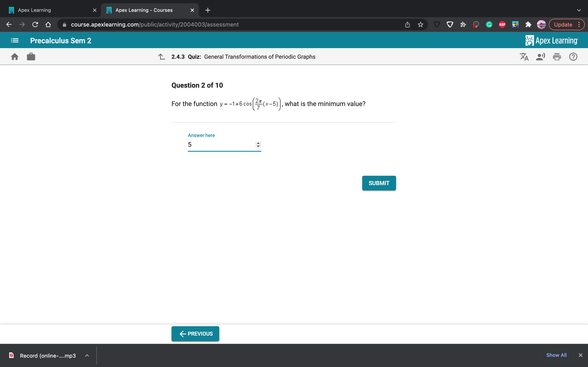Click the translate language icon
Screen dimensions: 588x367
pyautogui.click(x=524, y=57)
